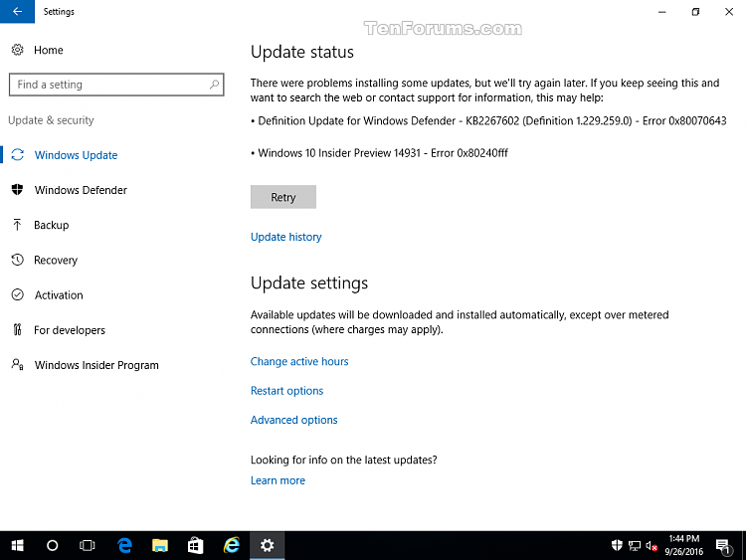Open Cortana circle on taskbar
Viewport: 746px width, 560px height.
(53, 546)
